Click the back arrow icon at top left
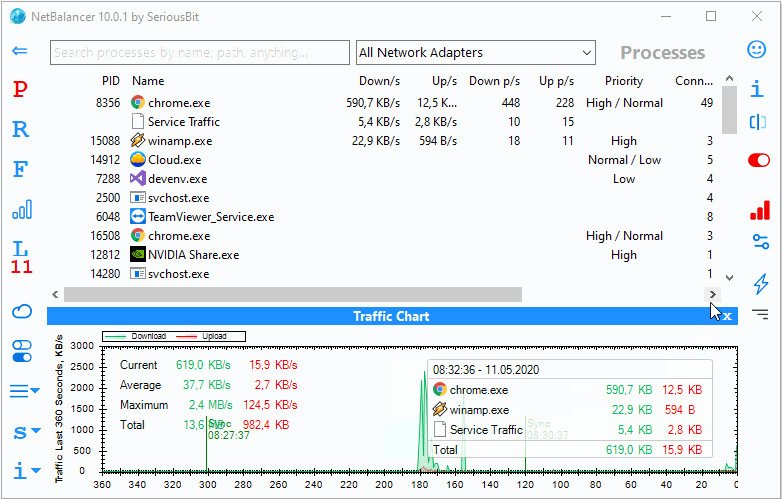 (20, 51)
